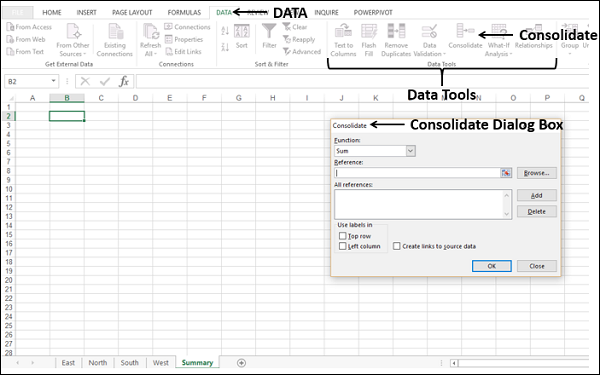Screen dimensions: 600x375
Task: Clear the current filter
Action: pos(295,27)
